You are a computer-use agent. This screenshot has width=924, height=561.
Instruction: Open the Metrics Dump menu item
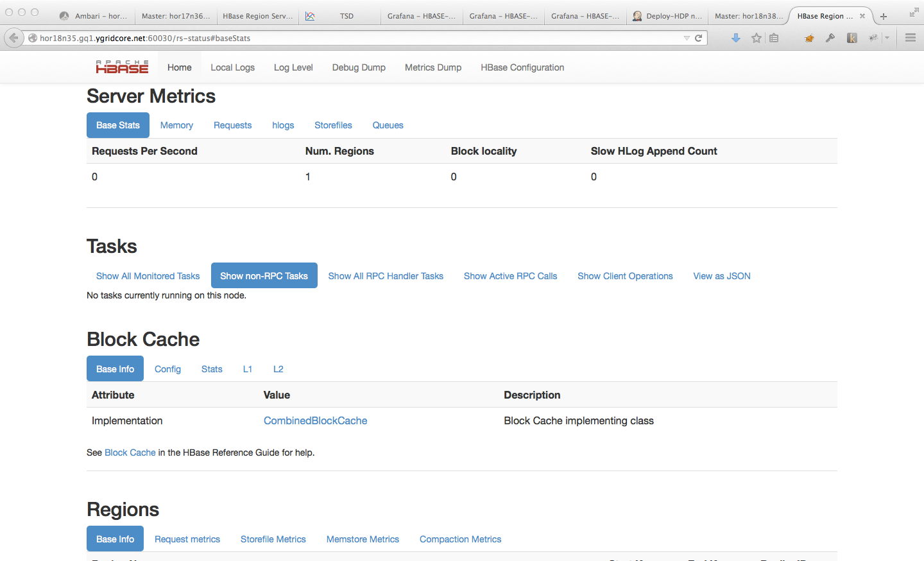pos(433,67)
